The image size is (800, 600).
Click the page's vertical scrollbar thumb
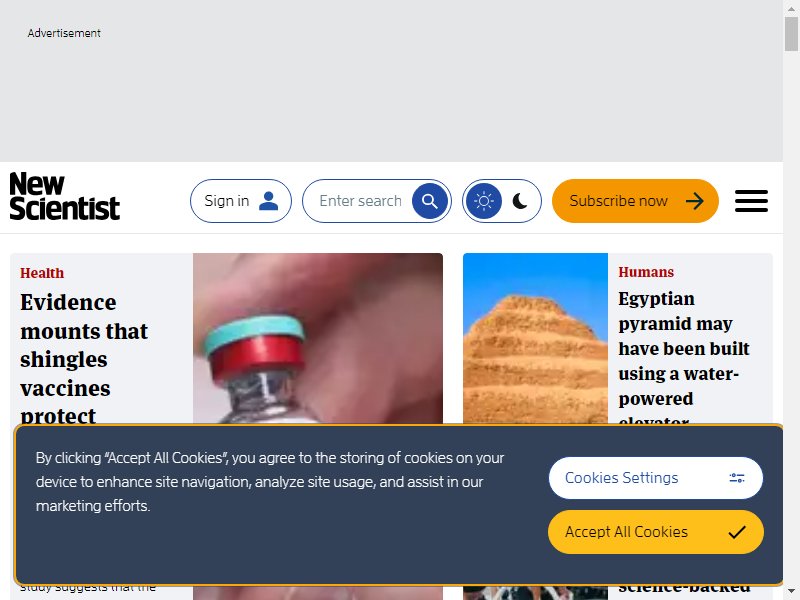pos(791,34)
